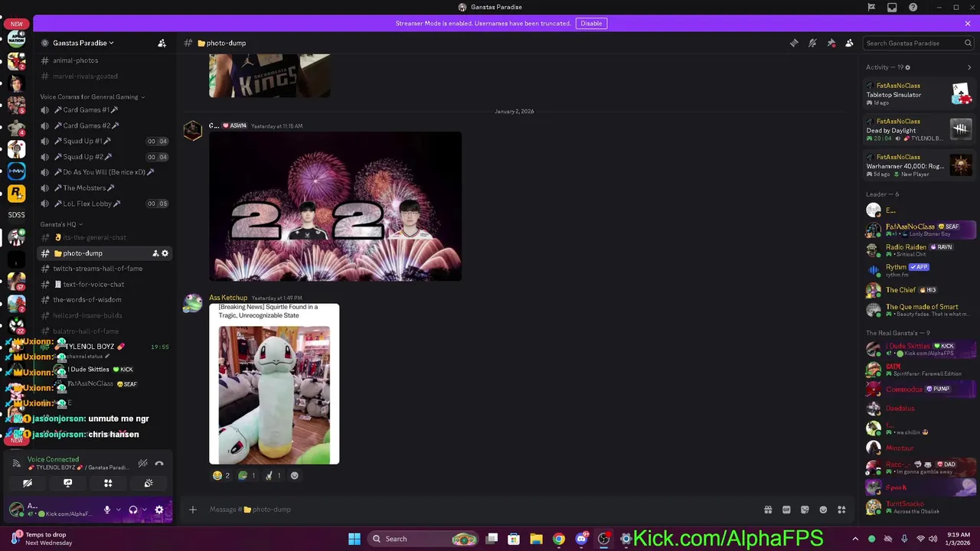Select Rythm app in member list
Image resolution: width=980 pixels, height=551 pixels.
[919, 269]
